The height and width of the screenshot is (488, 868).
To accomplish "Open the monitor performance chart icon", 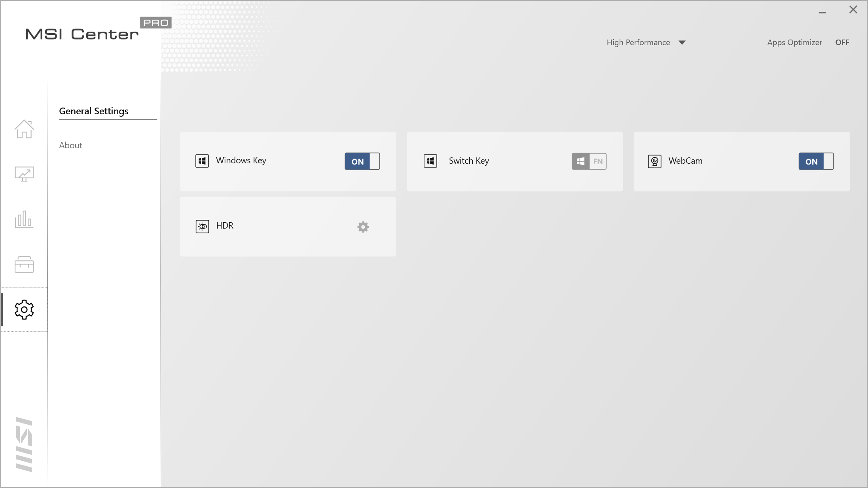I will (24, 174).
